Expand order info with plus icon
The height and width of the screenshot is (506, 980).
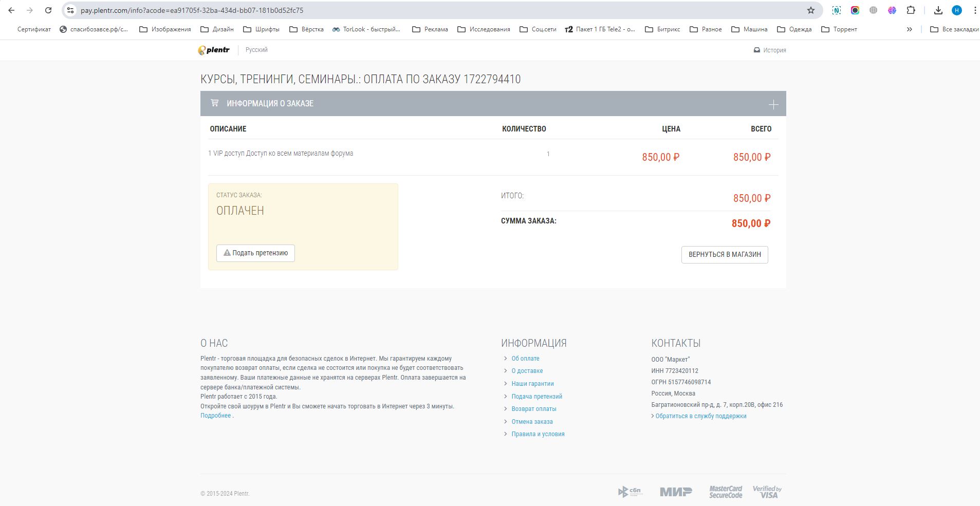(773, 104)
